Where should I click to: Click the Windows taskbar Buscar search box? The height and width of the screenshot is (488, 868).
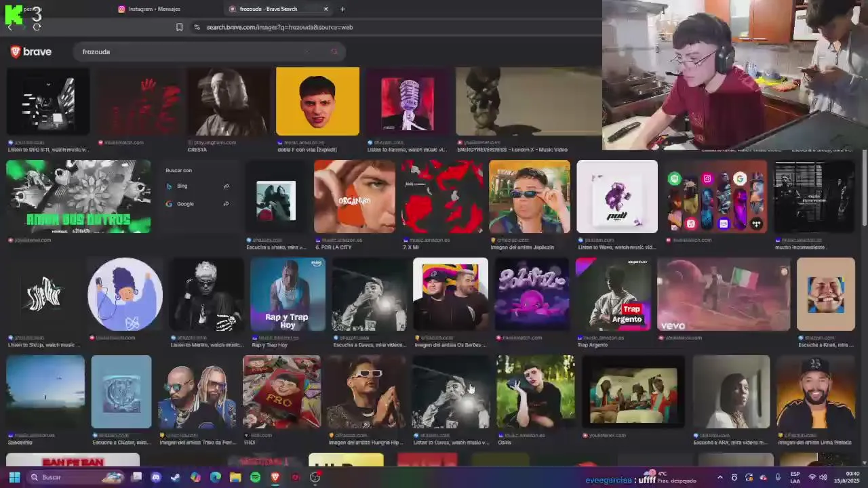[x=75, y=477]
